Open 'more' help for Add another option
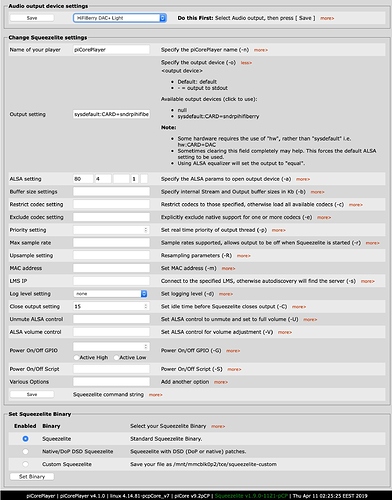This screenshot has height=500, width=392. click(x=221, y=382)
